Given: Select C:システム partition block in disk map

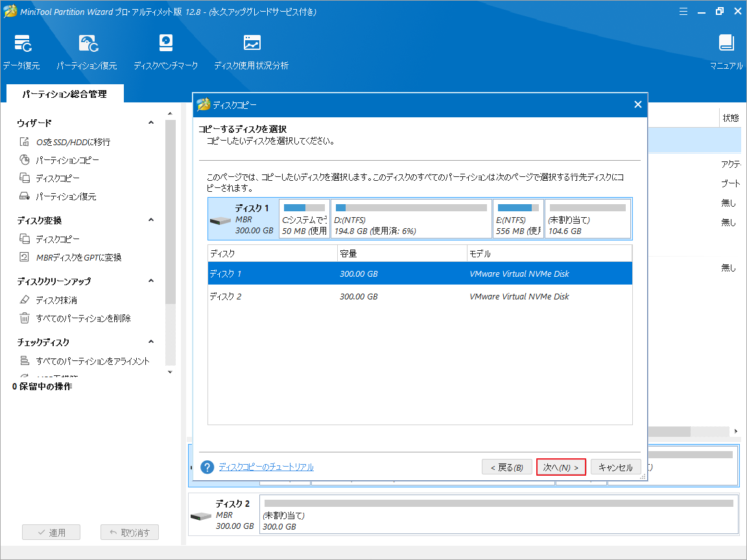Looking at the screenshot, I should pyautogui.click(x=304, y=219).
